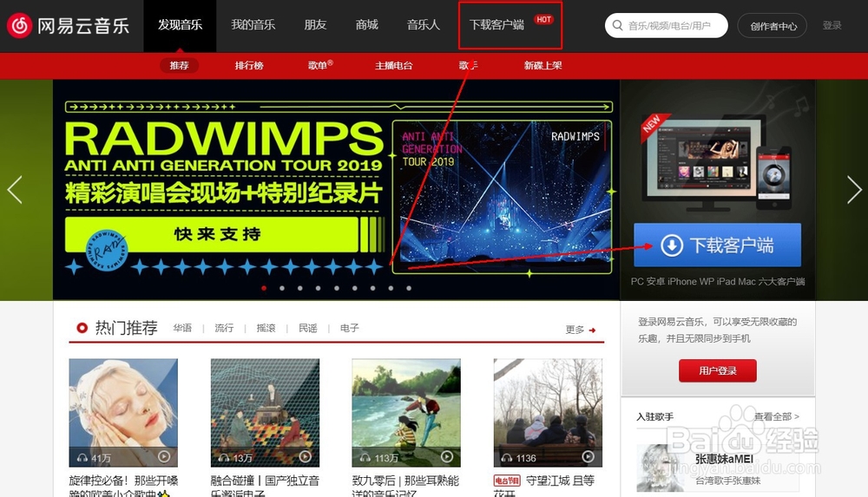
Task: Open the 融合碰撞 playlist title
Action: coord(265,486)
